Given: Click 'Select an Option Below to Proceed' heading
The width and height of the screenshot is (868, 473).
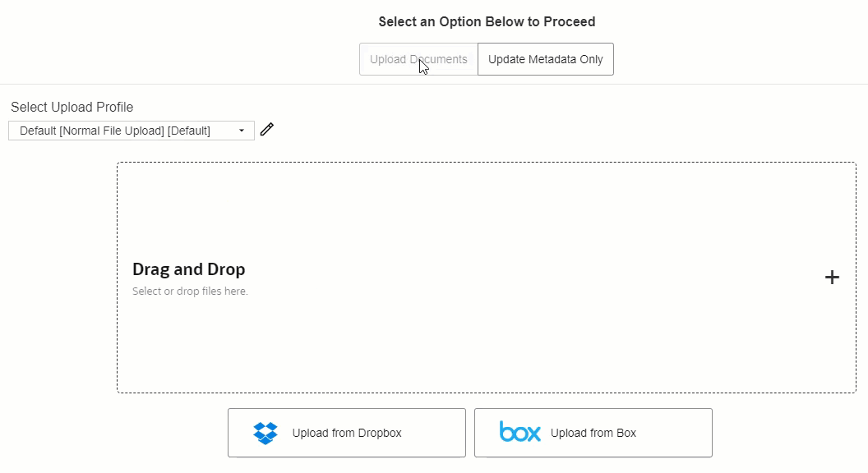Looking at the screenshot, I should point(487,21).
